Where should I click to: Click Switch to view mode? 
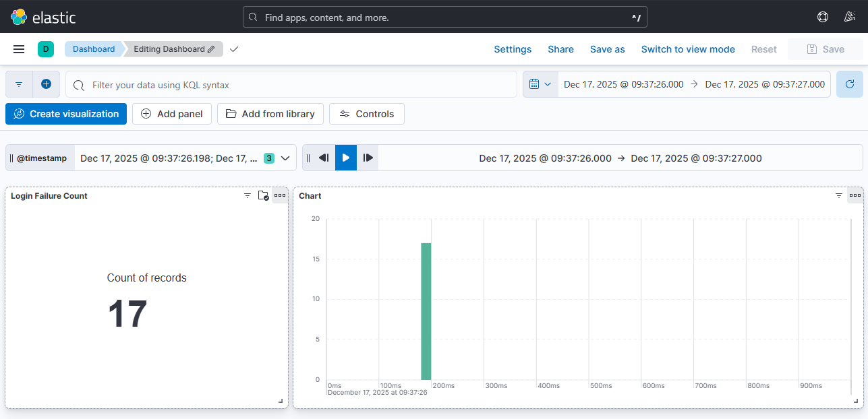coord(688,49)
